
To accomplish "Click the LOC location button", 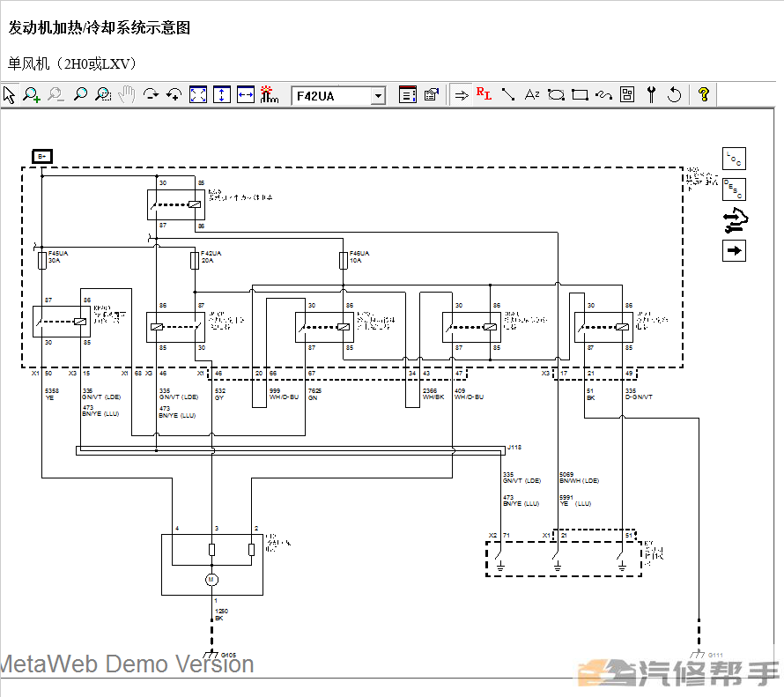I will coord(734,159).
